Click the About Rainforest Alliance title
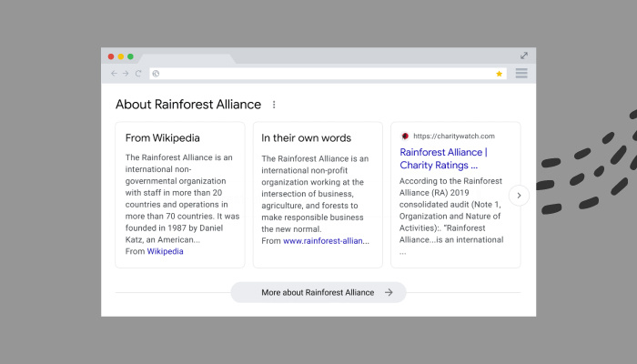Viewport: 637px width, 364px height. click(x=188, y=105)
